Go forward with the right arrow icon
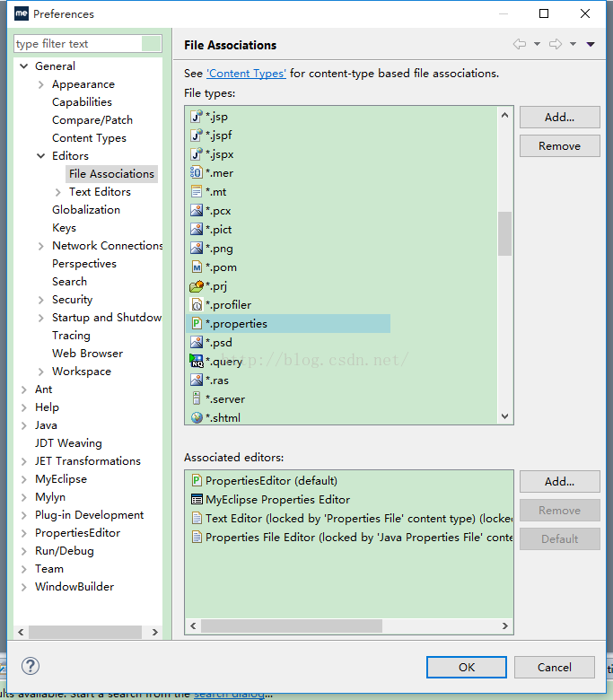This screenshot has height=700, width=613. 556,44
